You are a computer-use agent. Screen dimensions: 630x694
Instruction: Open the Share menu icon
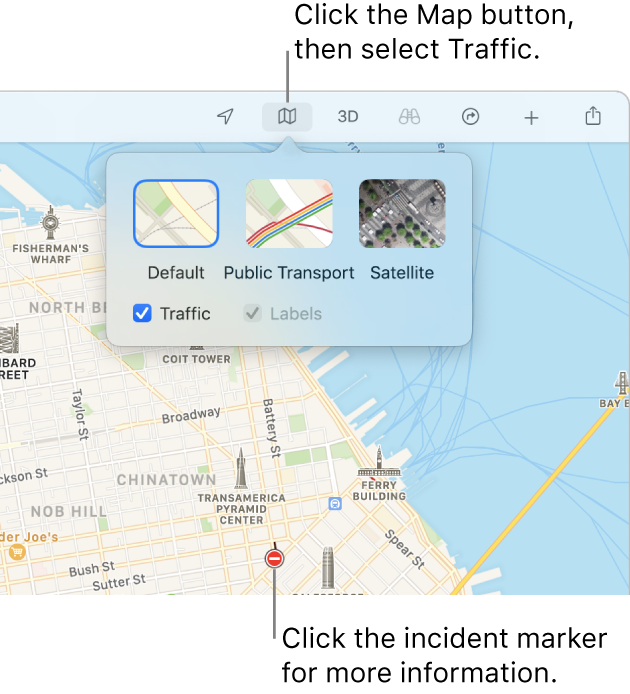click(593, 116)
